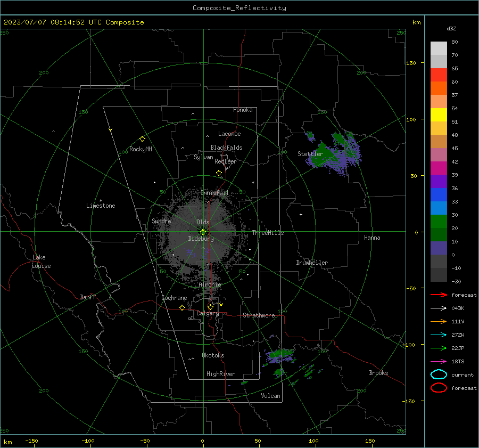Click the Hanna label
479x448 pixels.
372,238
